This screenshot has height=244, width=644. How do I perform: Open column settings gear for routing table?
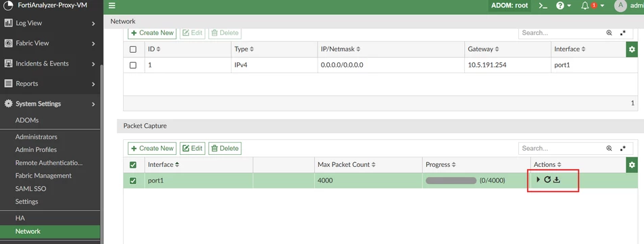pos(632,49)
